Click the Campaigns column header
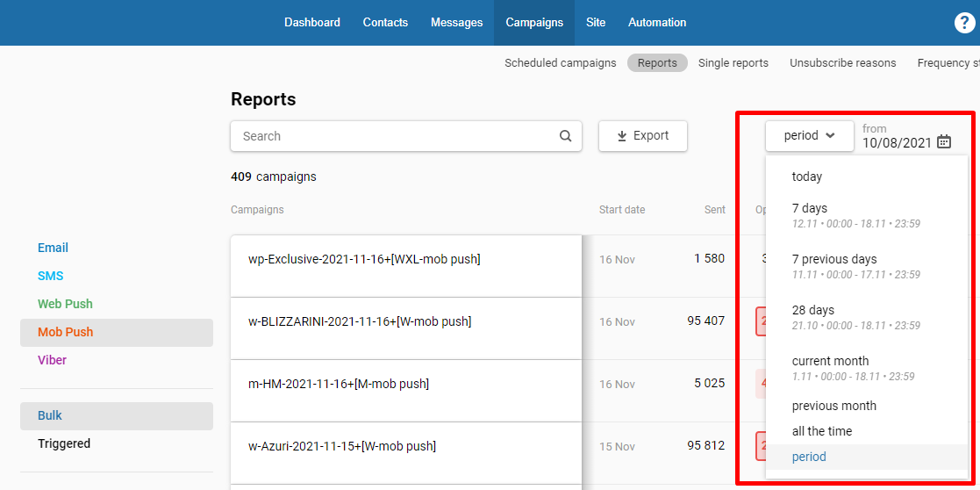 click(257, 210)
